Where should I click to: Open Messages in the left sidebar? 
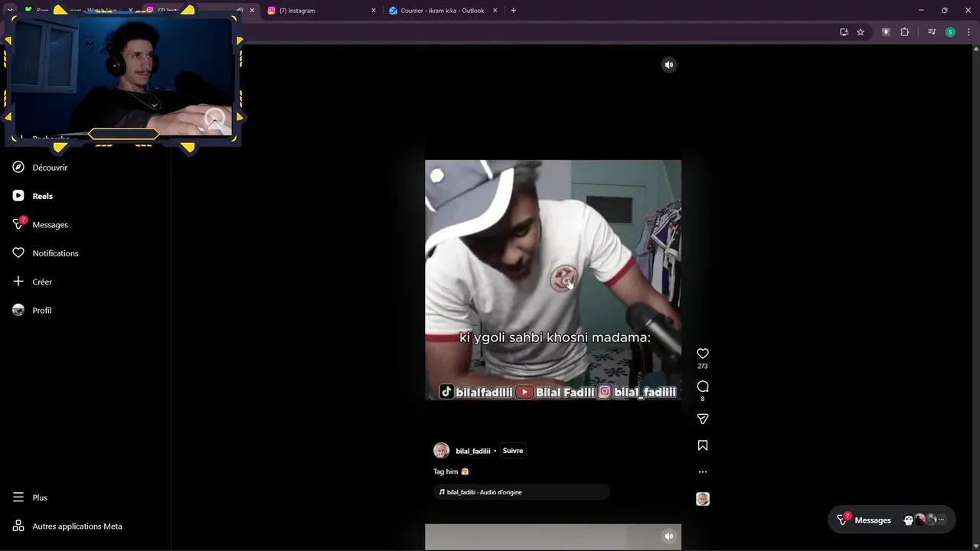pyautogui.click(x=41, y=224)
